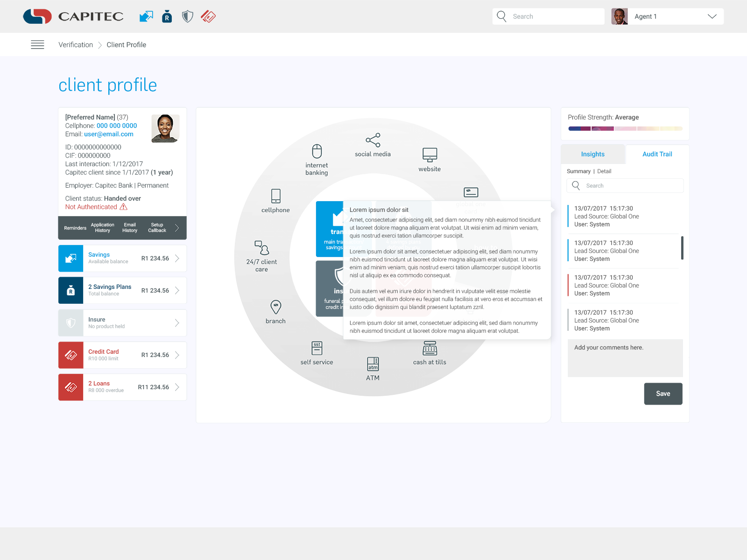Select the Detail view
This screenshot has height=560, width=747.
coord(604,171)
